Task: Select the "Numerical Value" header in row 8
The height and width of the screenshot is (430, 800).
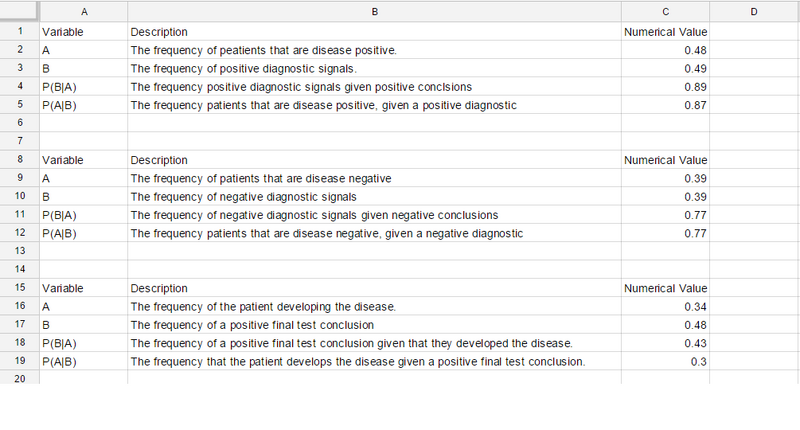Action: (665, 159)
